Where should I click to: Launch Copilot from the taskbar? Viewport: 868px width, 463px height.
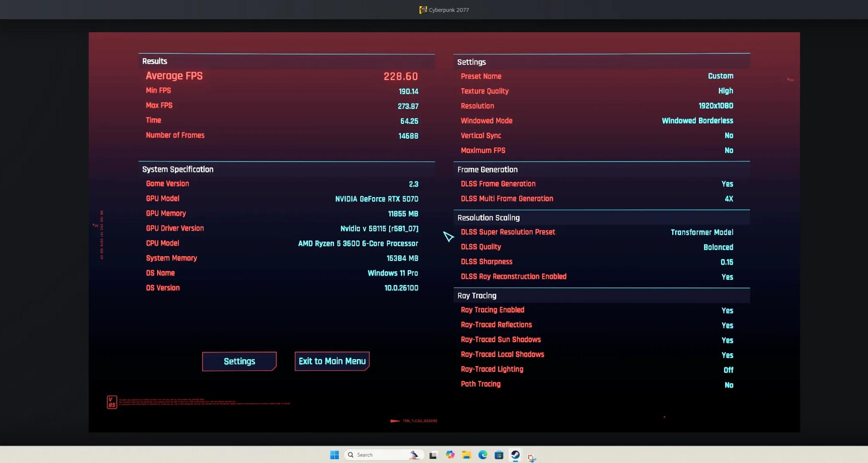pos(450,455)
